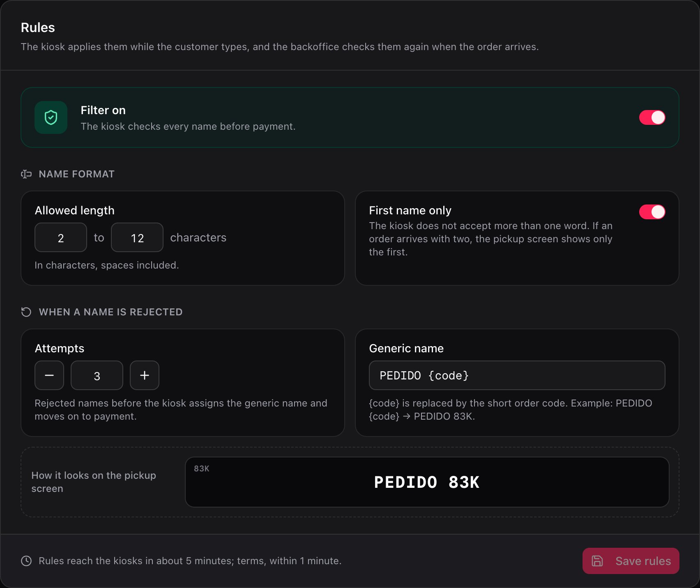Click the Name Format section icon

26,174
